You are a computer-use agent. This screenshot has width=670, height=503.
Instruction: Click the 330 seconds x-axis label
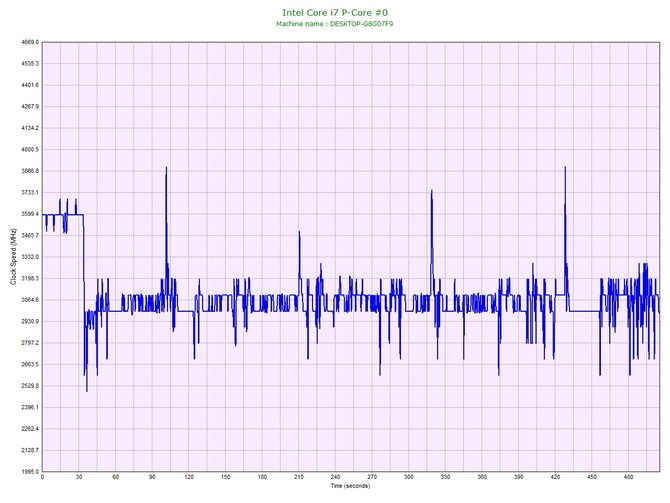pos(445,477)
